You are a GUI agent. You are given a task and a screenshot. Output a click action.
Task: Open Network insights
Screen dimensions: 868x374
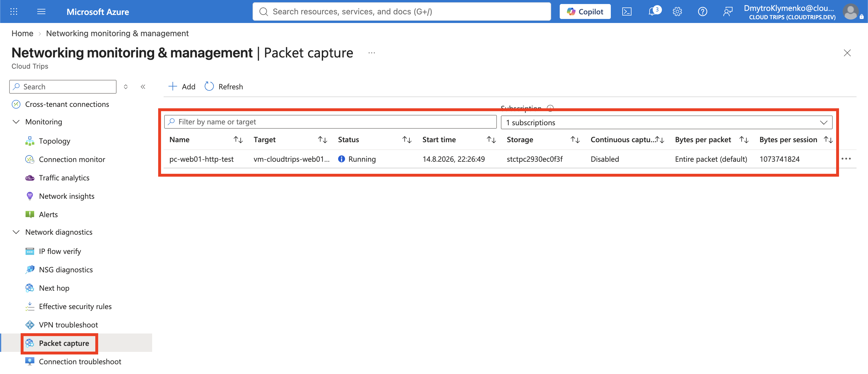[x=66, y=196]
